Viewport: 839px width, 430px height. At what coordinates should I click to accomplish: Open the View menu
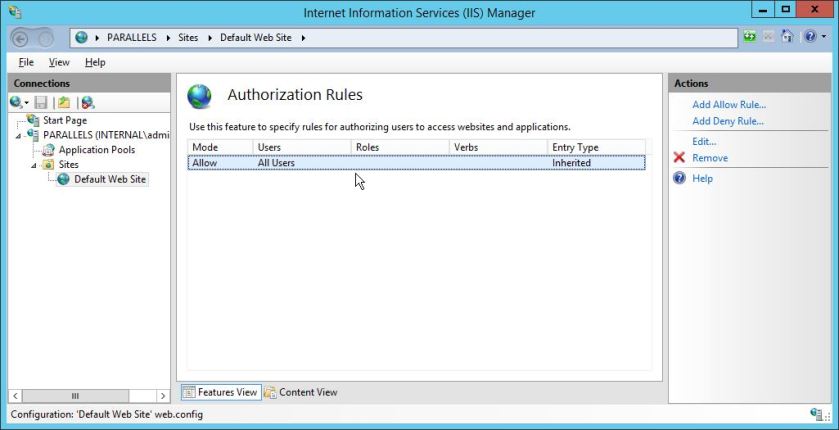[59, 62]
